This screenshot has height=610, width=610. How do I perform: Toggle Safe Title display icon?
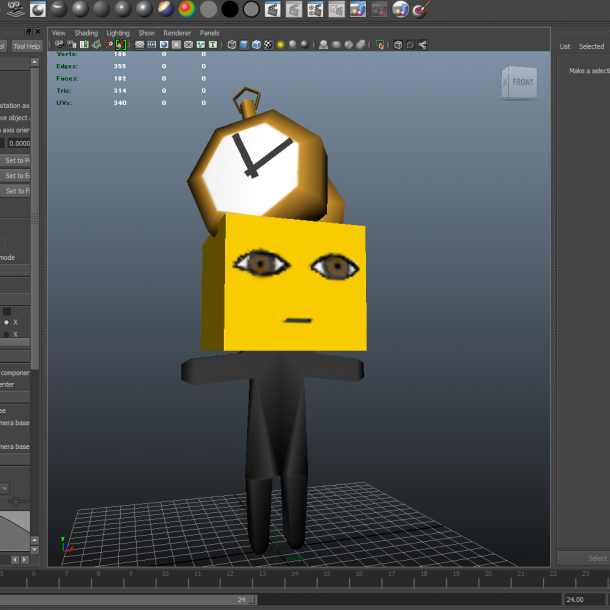click(x=213, y=45)
